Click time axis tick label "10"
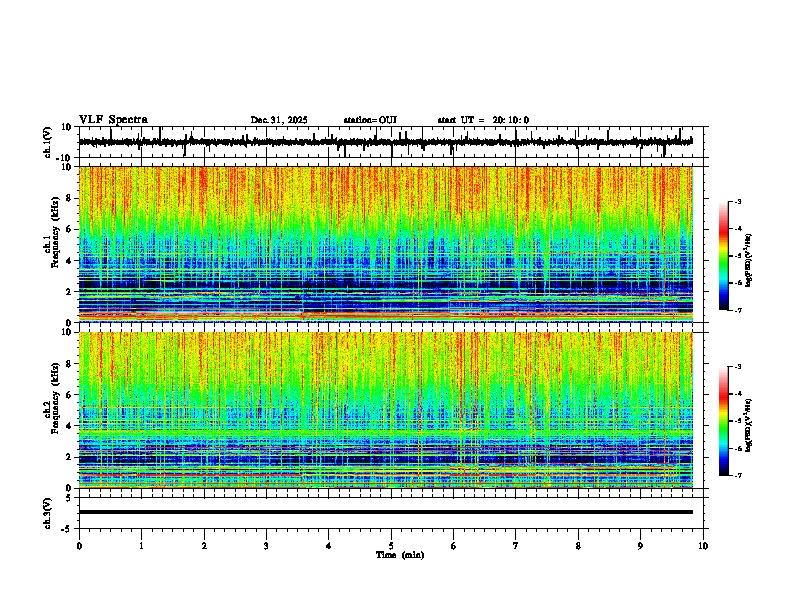792x612 pixels. coord(703,546)
